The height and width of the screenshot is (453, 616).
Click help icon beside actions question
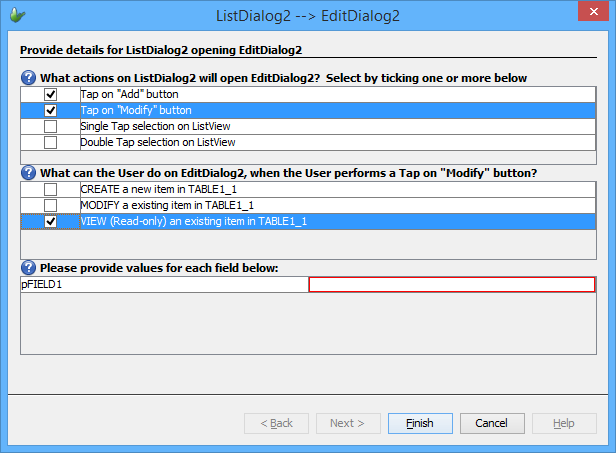tap(29, 77)
